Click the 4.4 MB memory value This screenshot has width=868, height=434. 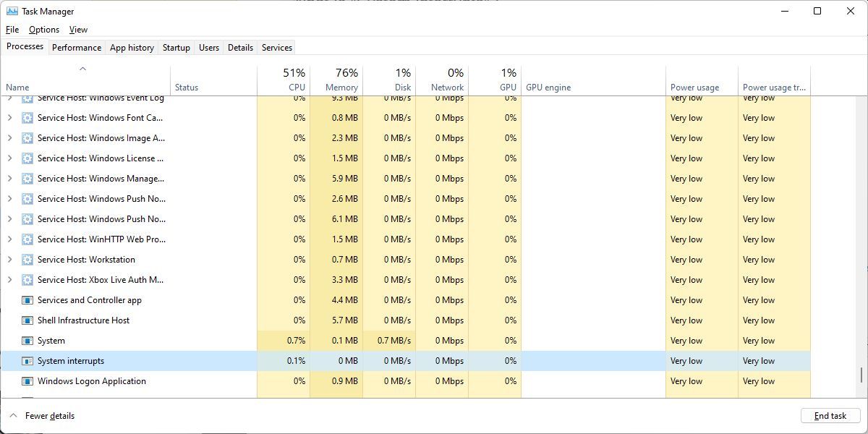[x=345, y=300]
